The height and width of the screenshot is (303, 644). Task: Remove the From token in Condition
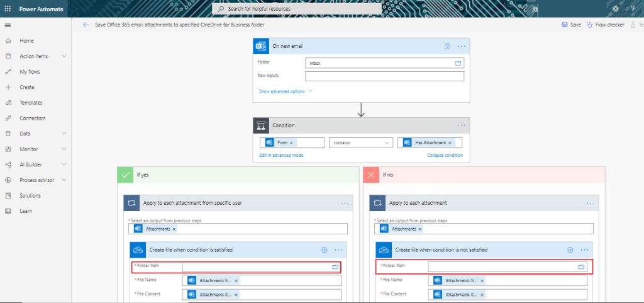[291, 142]
